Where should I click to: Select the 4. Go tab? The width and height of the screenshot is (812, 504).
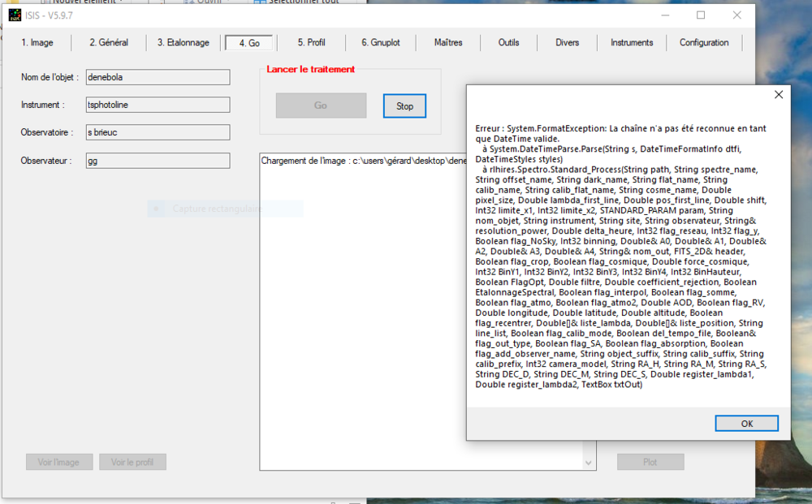click(249, 43)
